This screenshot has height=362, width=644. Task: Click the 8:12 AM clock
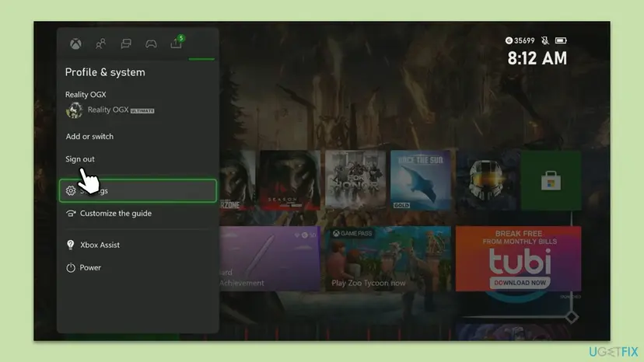pos(537,58)
